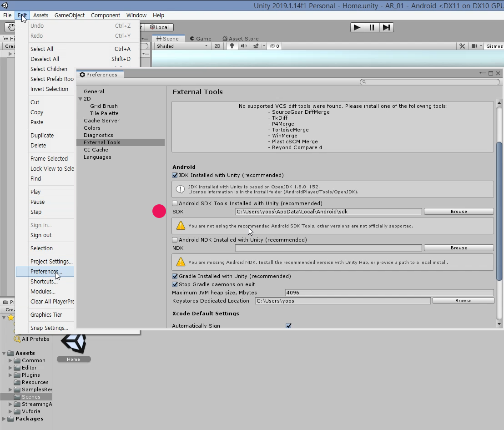
Task: Select the Hand tool icon
Action: coord(10,27)
